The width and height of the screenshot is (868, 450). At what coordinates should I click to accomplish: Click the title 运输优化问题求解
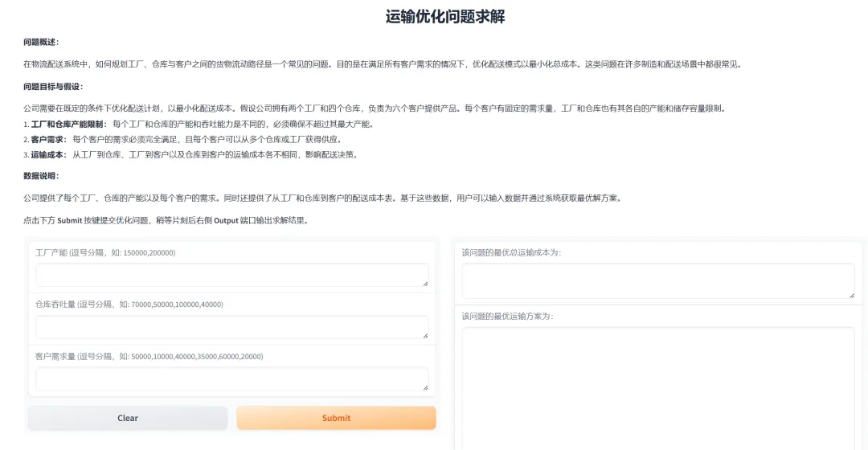[x=445, y=17]
